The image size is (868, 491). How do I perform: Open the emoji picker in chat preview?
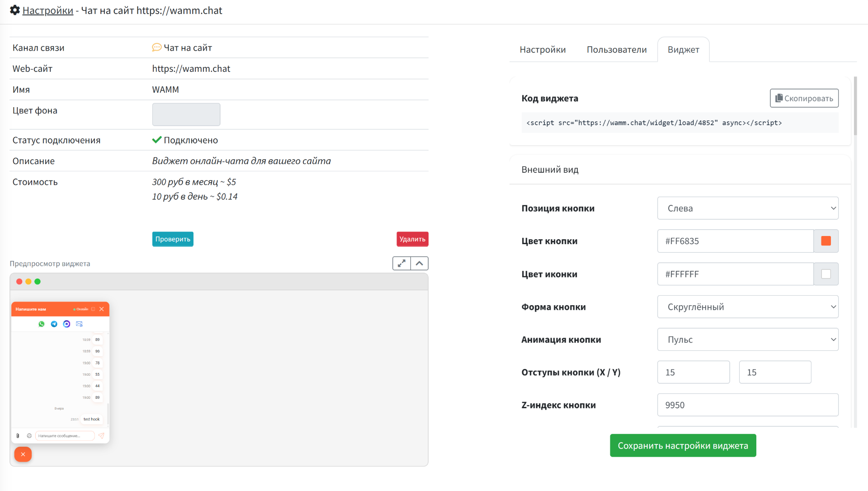(29, 436)
